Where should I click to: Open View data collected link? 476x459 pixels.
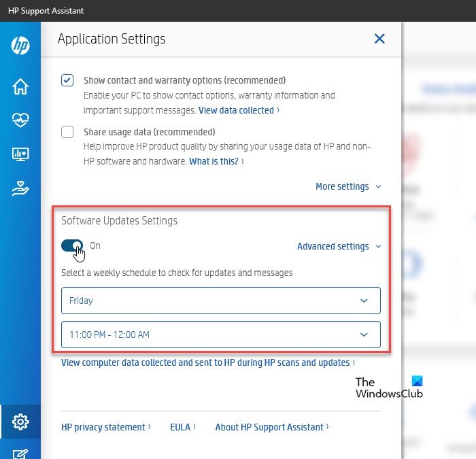pyautogui.click(x=239, y=110)
